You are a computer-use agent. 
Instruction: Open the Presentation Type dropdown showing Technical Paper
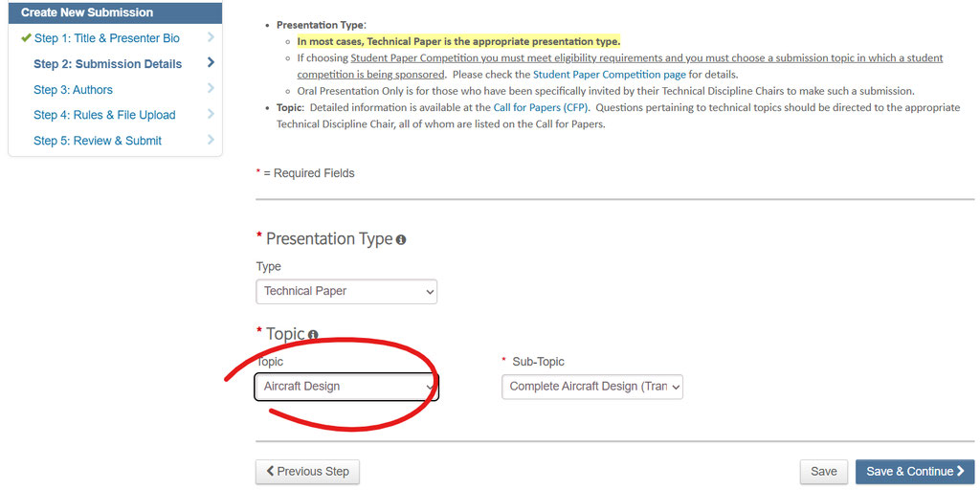coord(345,291)
